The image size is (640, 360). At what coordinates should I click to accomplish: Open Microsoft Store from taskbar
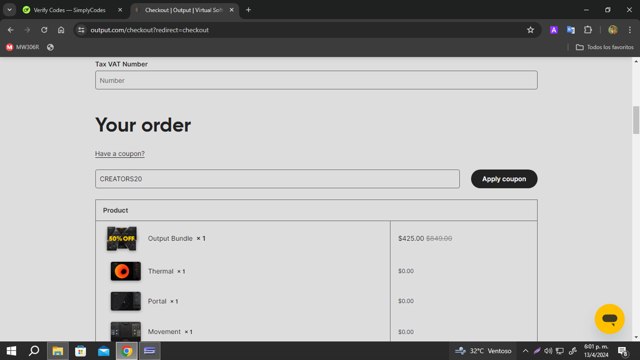[80, 351]
